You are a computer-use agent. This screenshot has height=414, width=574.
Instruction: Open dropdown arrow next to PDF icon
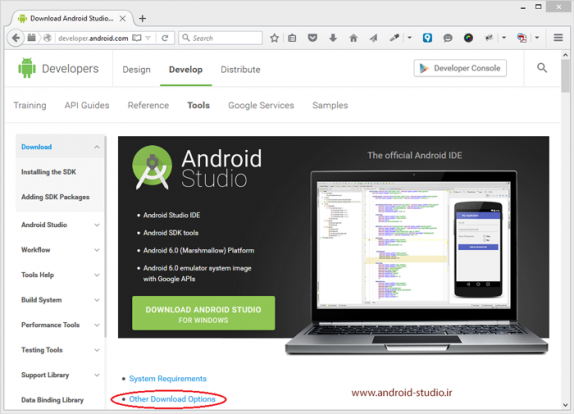pyautogui.click(x=537, y=37)
